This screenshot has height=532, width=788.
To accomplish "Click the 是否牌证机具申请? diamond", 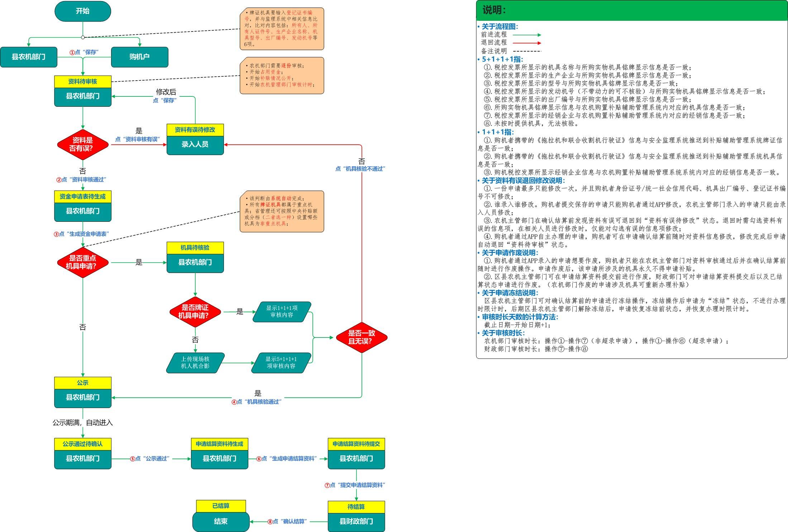I will coord(195,312).
